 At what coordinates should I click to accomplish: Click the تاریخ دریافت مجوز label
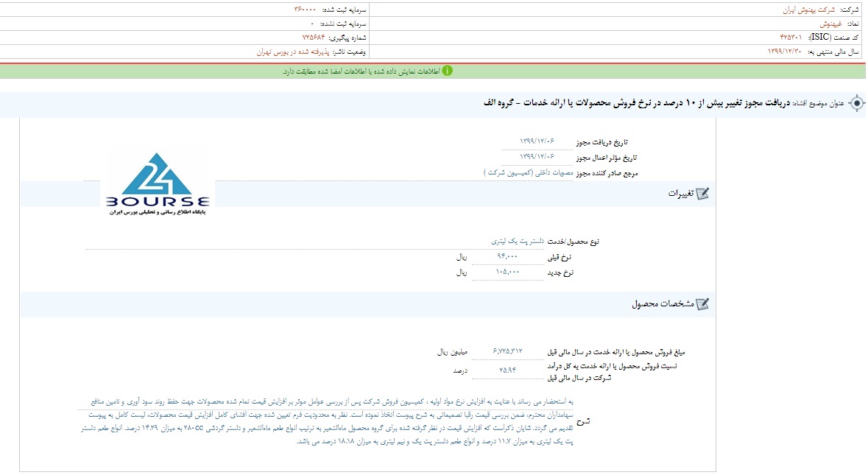pyautogui.click(x=601, y=142)
